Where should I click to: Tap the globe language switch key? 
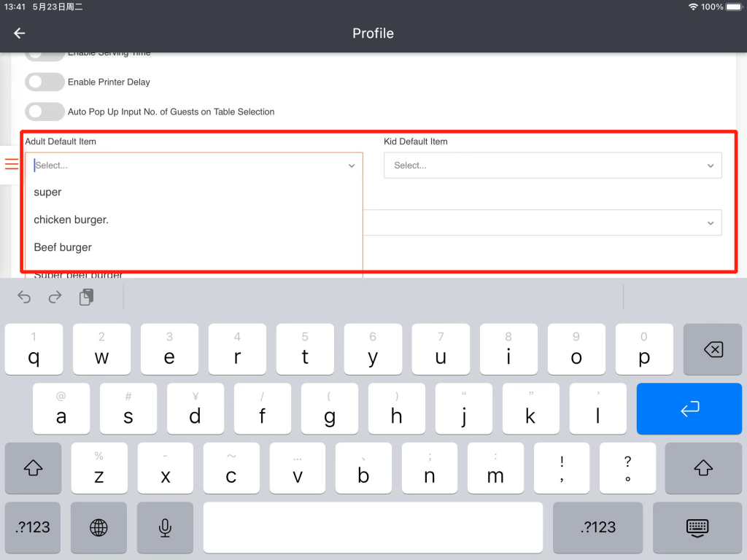click(x=98, y=527)
